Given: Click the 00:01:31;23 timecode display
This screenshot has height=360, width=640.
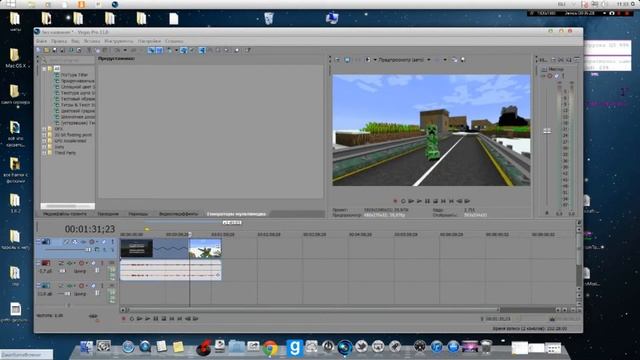Looking at the screenshot, I should pos(90,229).
